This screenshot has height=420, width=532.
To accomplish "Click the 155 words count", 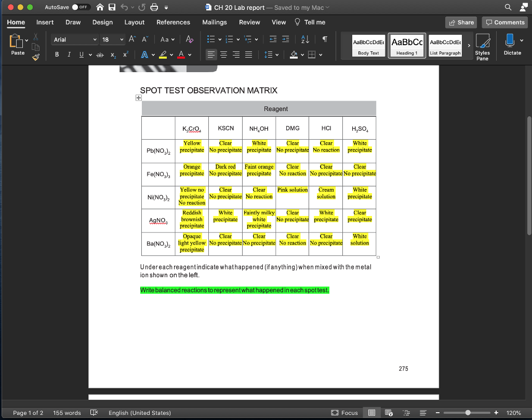I will click(x=67, y=413).
